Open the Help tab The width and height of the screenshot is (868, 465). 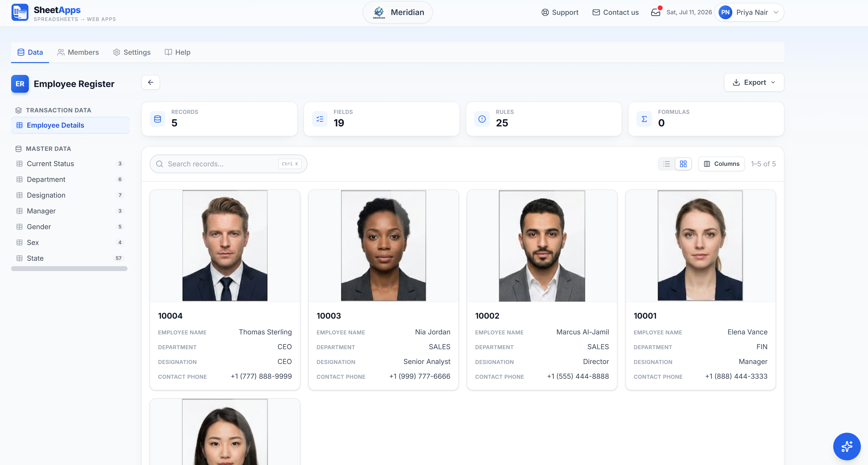click(x=177, y=52)
